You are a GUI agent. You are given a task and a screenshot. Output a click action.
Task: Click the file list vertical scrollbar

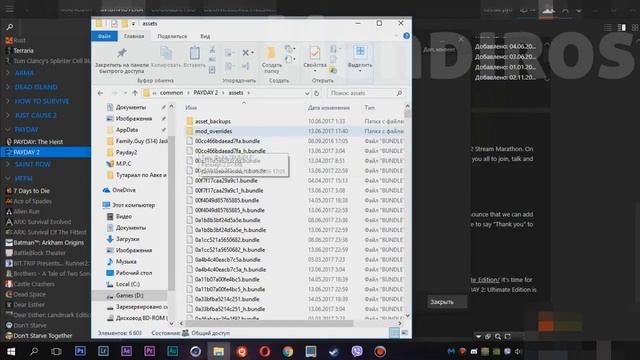click(x=407, y=114)
